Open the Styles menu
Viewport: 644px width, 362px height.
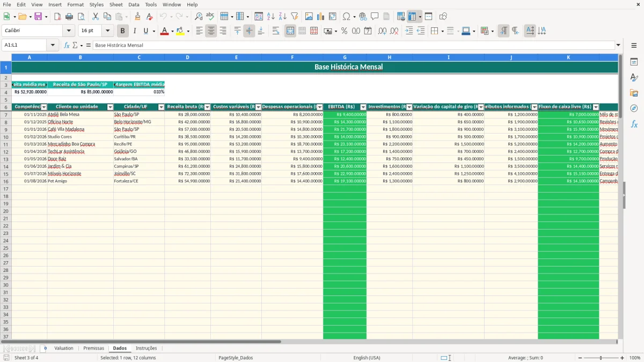[97, 4]
